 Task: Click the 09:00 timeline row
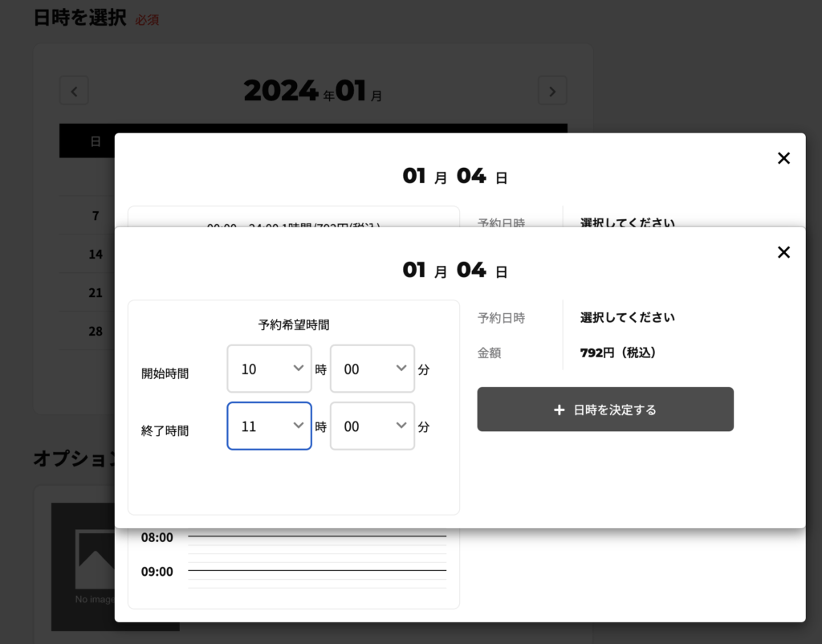pyautogui.click(x=316, y=571)
